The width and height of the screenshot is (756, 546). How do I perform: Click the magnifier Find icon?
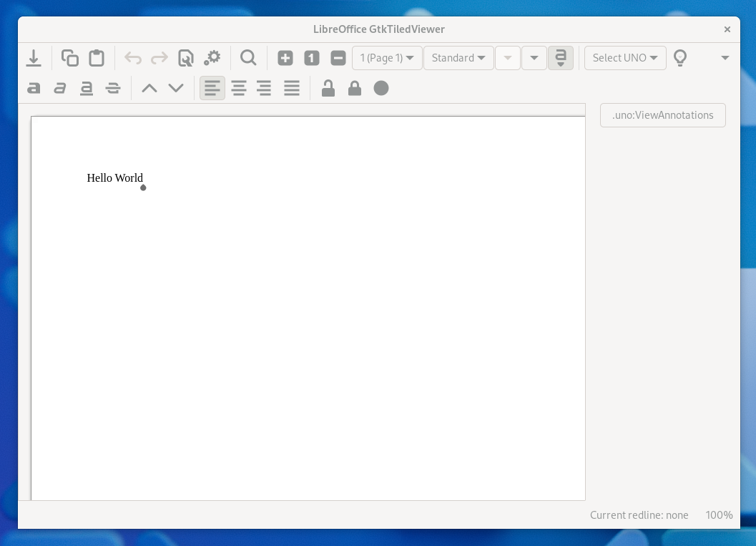coord(248,58)
